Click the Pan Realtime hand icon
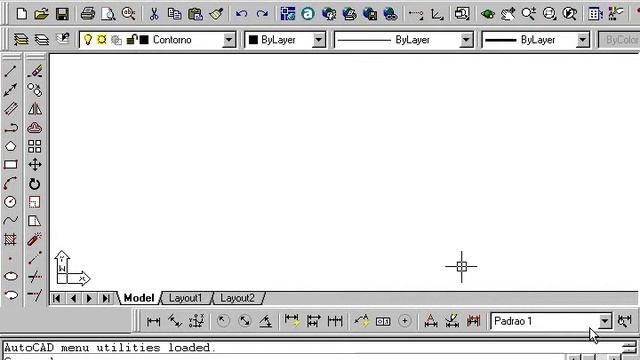 (x=508, y=14)
